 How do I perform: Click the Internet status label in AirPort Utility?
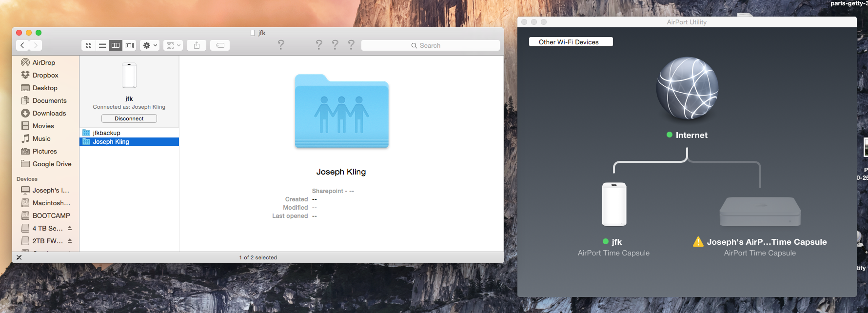tap(691, 135)
